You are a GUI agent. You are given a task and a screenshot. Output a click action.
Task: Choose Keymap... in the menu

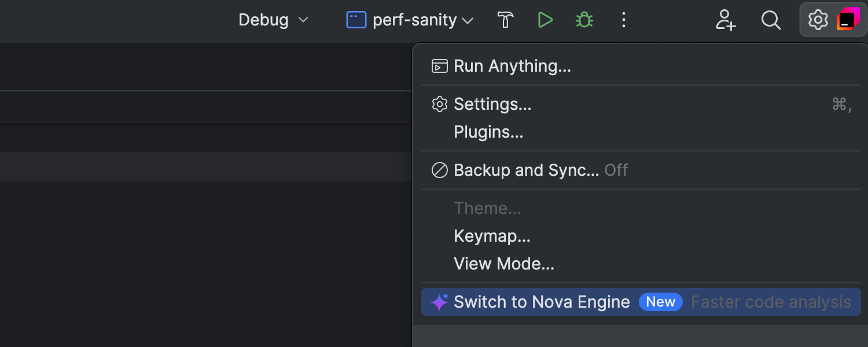point(492,236)
